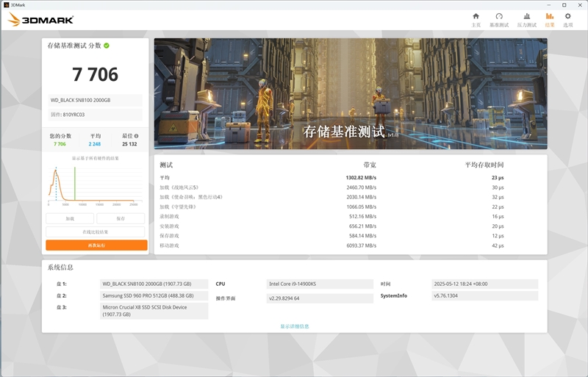Screen dimensions: 588x377
Task: Click the score distribution chart
Action: [x=96, y=185]
